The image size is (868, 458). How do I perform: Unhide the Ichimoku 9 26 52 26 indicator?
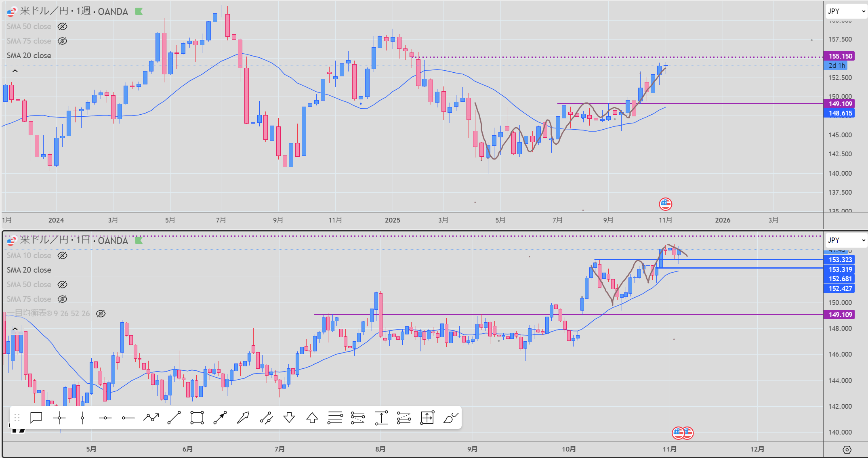click(101, 314)
